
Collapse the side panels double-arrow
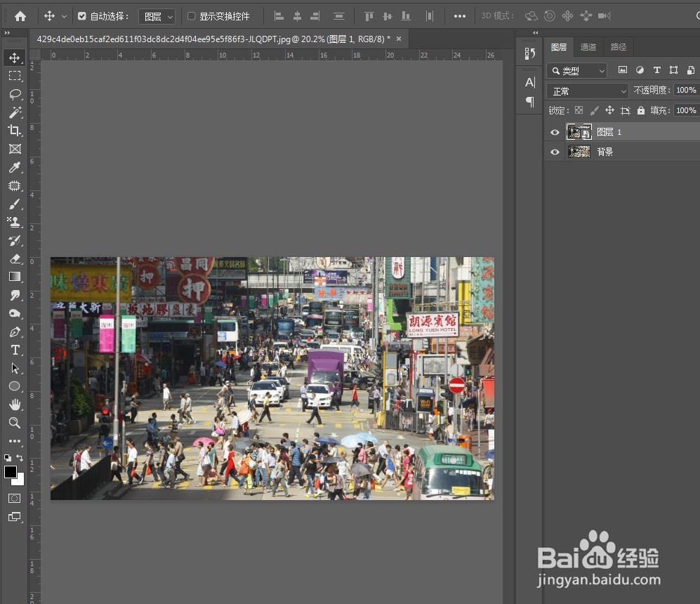(535, 32)
